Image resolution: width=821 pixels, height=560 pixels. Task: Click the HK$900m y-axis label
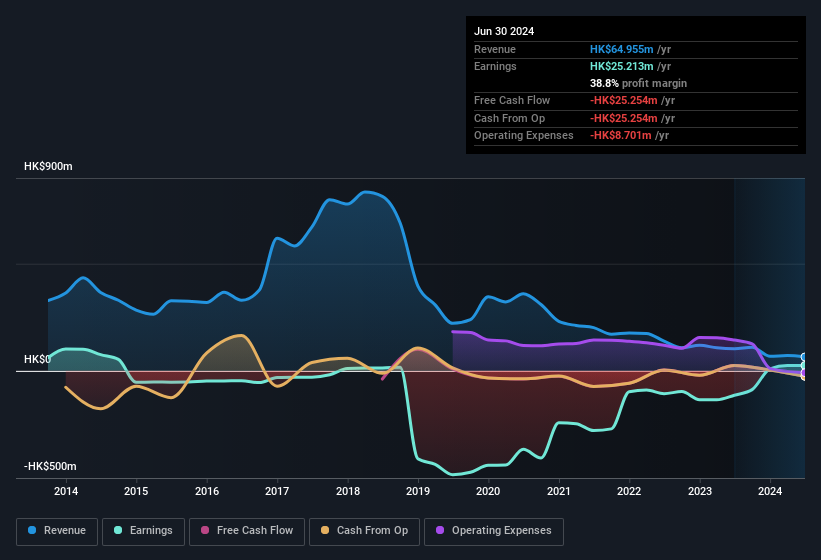pyautogui.click(x=48, y=166)
